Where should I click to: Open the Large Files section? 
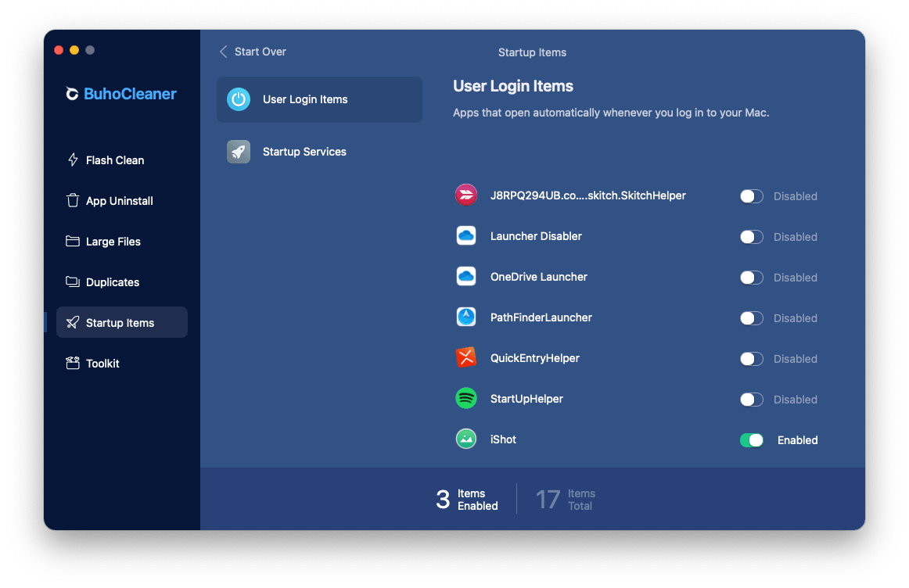[x=122, y=241]
